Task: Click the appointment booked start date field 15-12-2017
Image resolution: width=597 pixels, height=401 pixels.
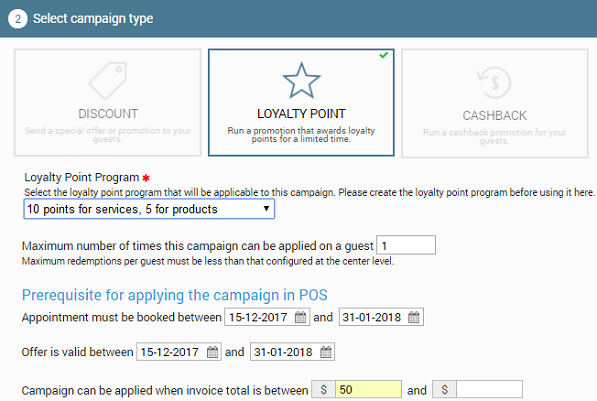Action: tap(267, 317)
